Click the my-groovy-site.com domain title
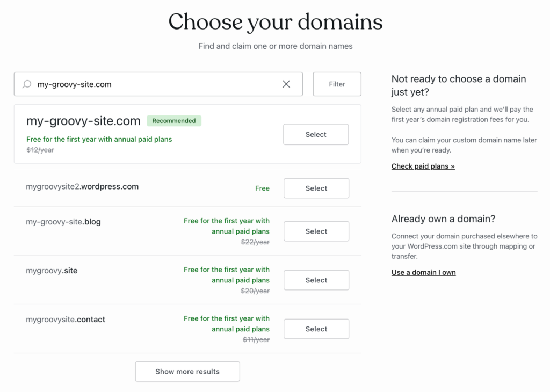Screen dimensions: 550x392 83,121
